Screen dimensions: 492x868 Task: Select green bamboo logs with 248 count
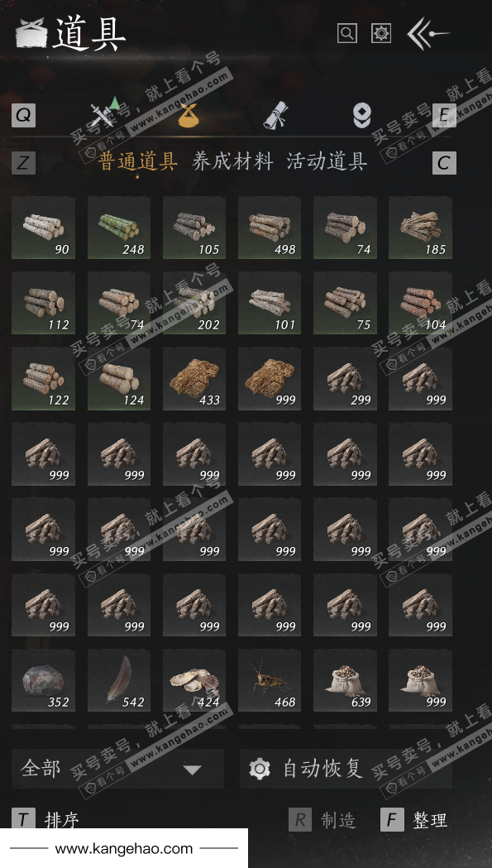[x=119, y=228]
